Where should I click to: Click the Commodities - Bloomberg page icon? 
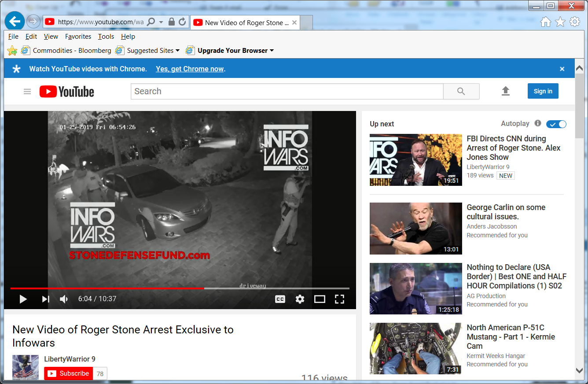pyautogui.click(x=26, y=51)
